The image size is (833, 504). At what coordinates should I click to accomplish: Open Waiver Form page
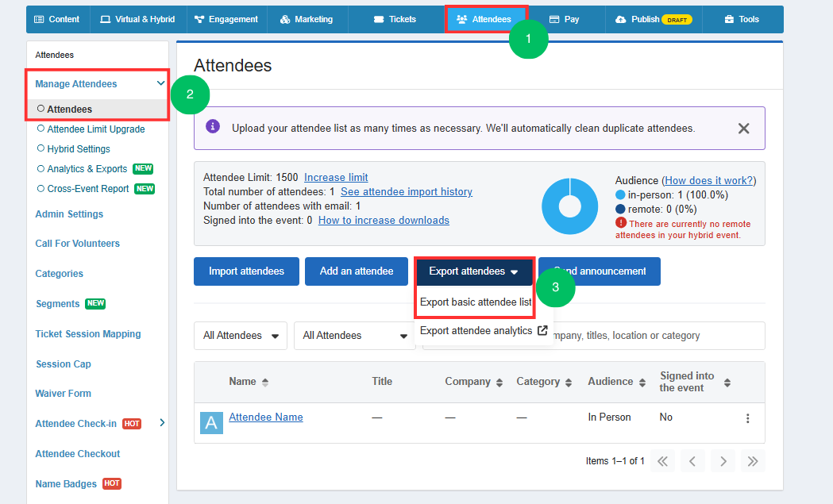pos(64,394)
